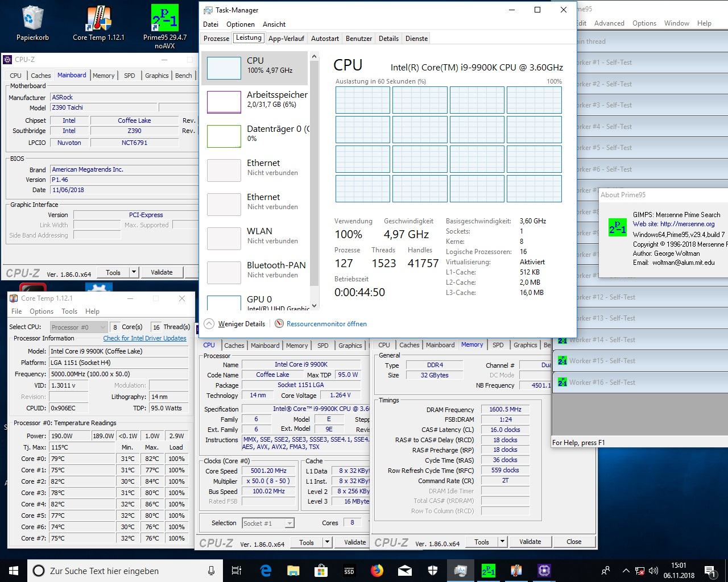728x582 pixels.
Task: Open the Select CPU Processor #0 dropdown
Action: pyautogui.click(x=78, y=327)
